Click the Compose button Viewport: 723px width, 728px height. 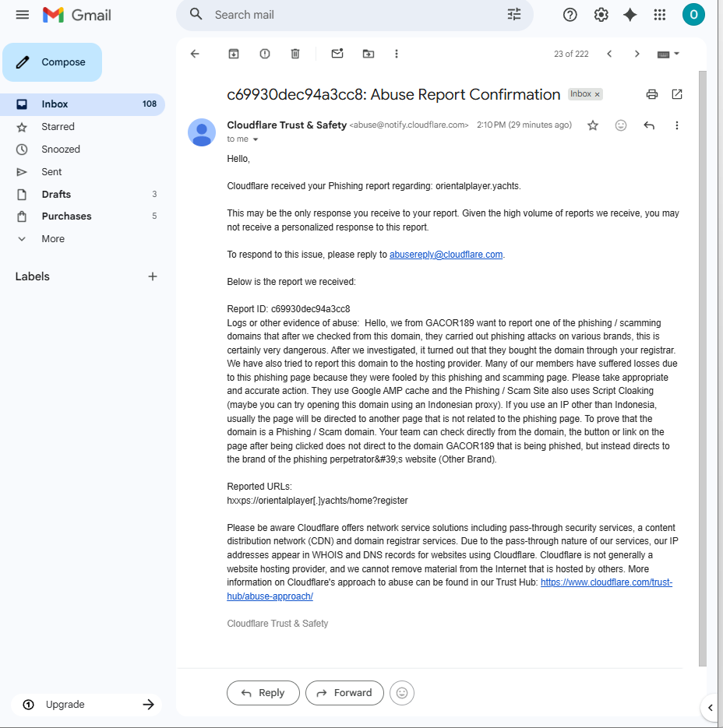click(52, 62)
